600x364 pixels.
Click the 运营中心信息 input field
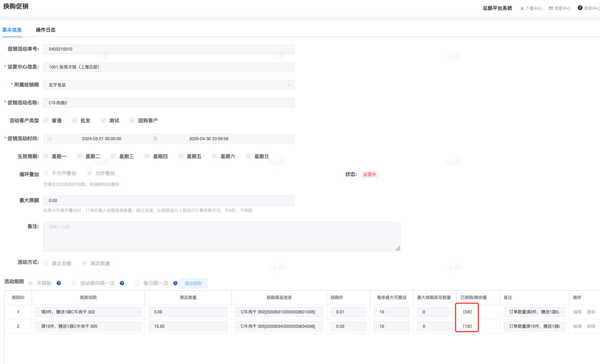coord(169,67)
